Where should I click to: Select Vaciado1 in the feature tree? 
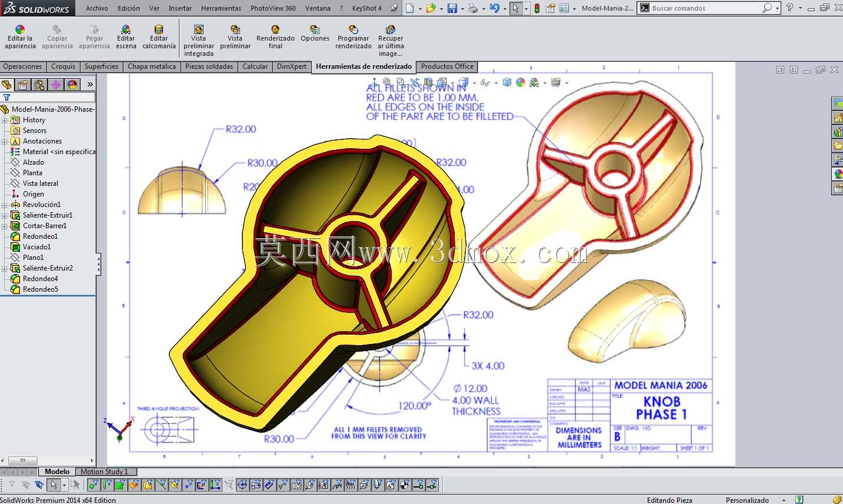[x=36, y=247]
